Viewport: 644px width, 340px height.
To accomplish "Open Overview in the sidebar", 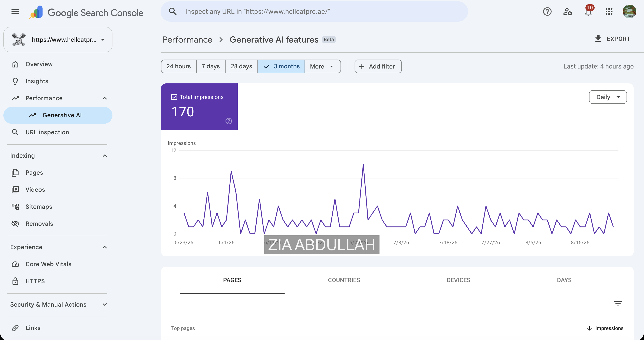I will coord(58,64).
